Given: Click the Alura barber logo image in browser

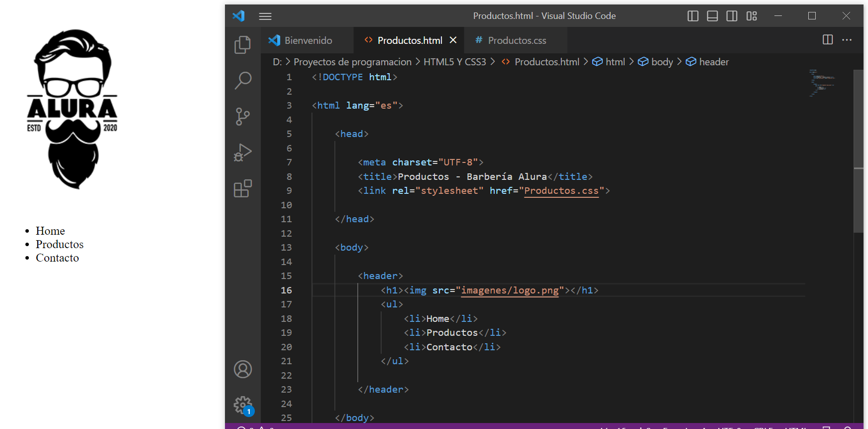Looking at the screenshot, I should (72, 109).
